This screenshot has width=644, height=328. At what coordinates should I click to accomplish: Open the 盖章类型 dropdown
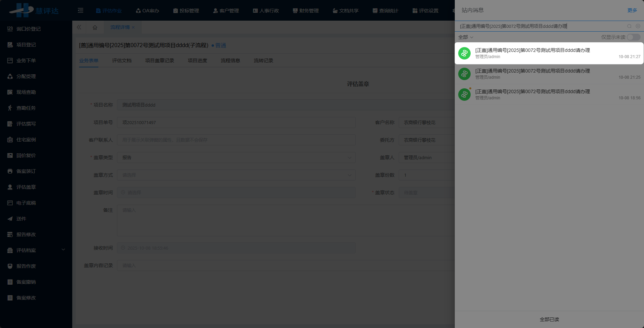pyautogui.click(x=236, y=157)
